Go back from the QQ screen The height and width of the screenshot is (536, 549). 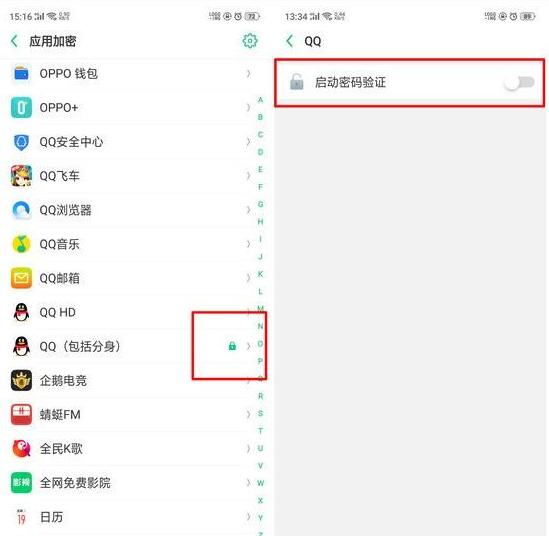click(x=290, y=41)
